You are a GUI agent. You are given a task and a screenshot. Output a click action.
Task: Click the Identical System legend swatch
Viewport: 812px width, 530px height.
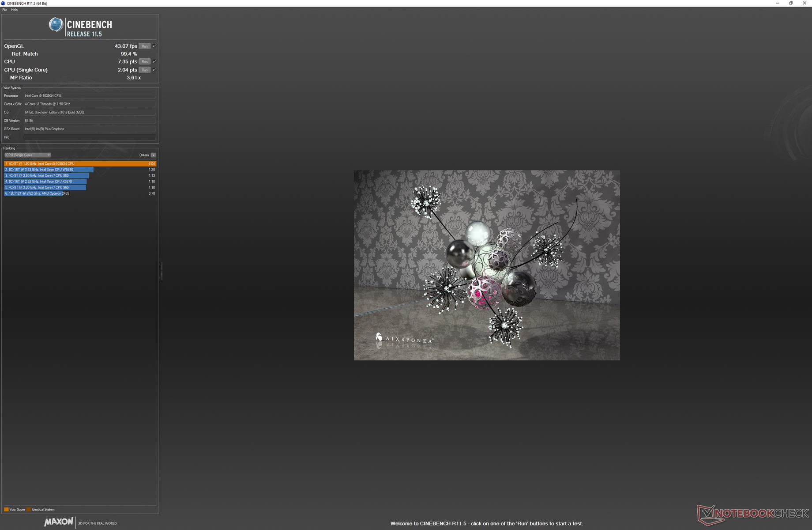pos(29,510)
